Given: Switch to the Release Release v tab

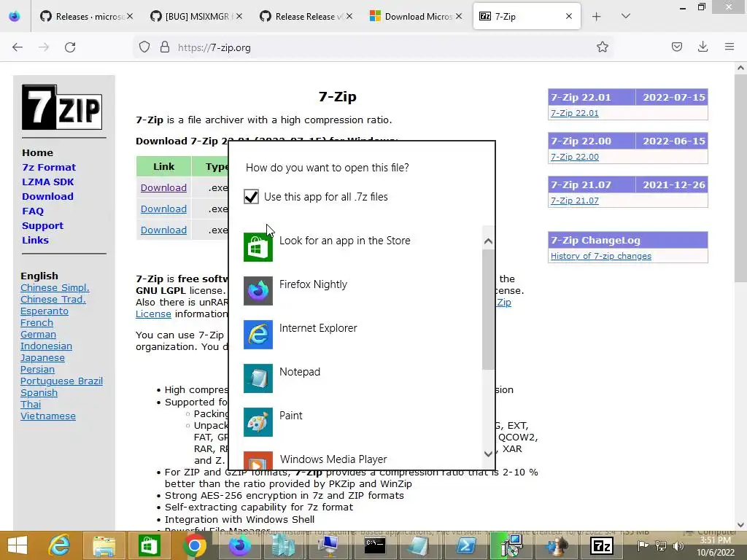Looking at the screenshot, I should [307, 17].
